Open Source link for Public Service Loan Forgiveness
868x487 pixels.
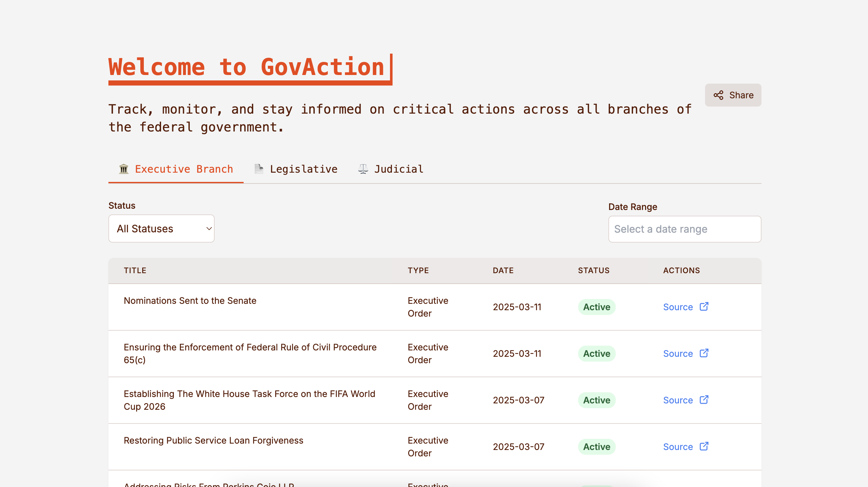(x=678, y=446)
